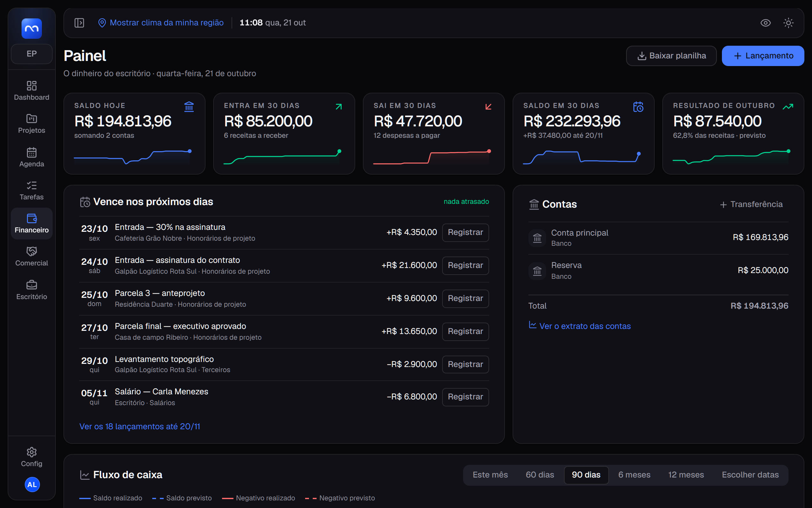Viewport: 812px width, 508px height.
Task: Select the 12 meses period tab
Action: coord(686,475)
